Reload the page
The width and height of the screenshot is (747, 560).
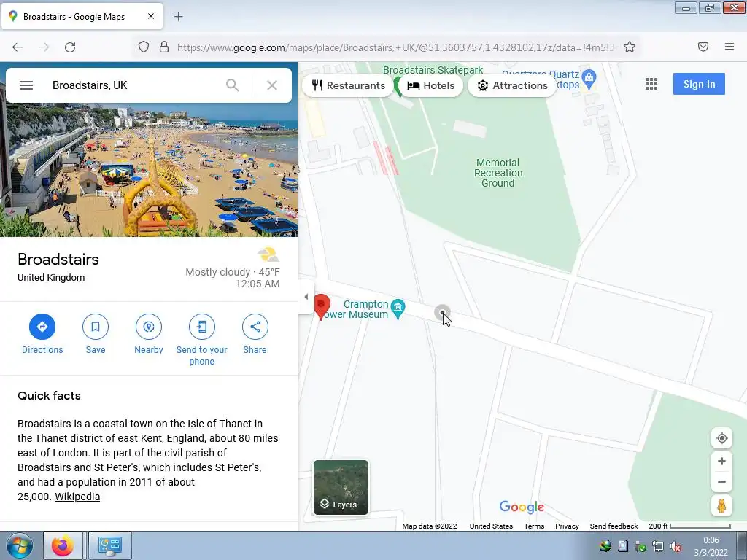tap(70, 47)
